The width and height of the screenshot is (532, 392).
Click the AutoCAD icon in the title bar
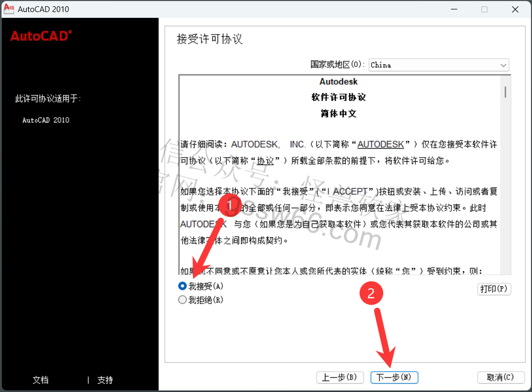(9, 9)
